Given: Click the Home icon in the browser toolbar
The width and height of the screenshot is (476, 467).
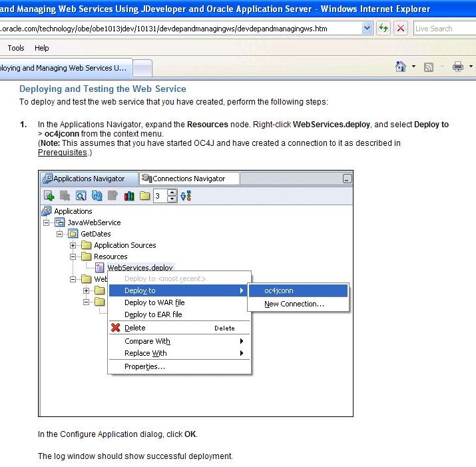Looking at the screenshot, I should coord(400,66).
